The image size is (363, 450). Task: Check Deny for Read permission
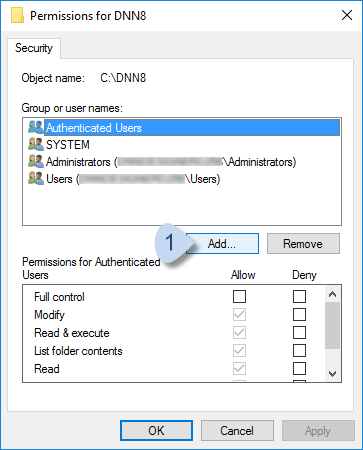coord(299,368)
